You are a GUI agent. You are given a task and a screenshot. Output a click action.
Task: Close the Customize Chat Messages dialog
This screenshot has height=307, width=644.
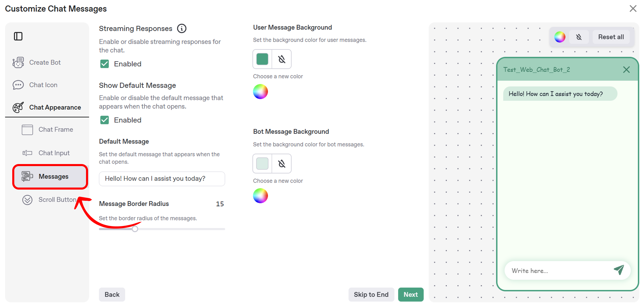pos(633,9)
